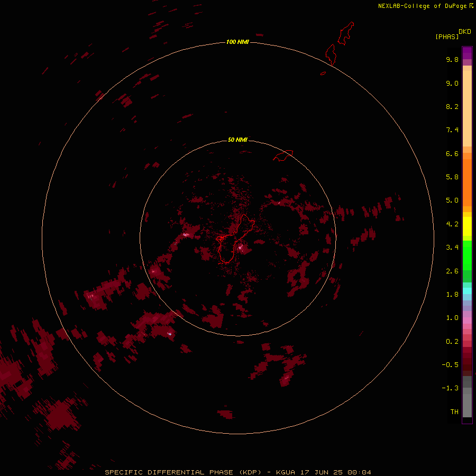Click the 5.8 legend value

pos(452,177)
